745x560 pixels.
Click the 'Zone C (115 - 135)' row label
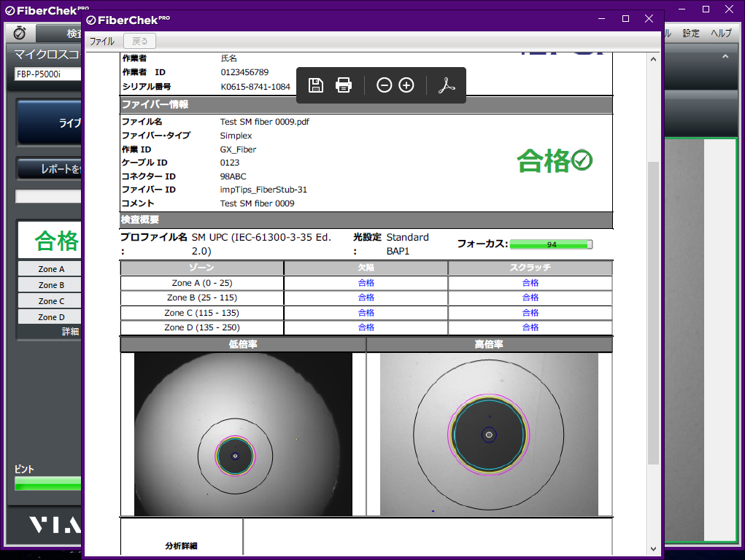tap(202, 313)
